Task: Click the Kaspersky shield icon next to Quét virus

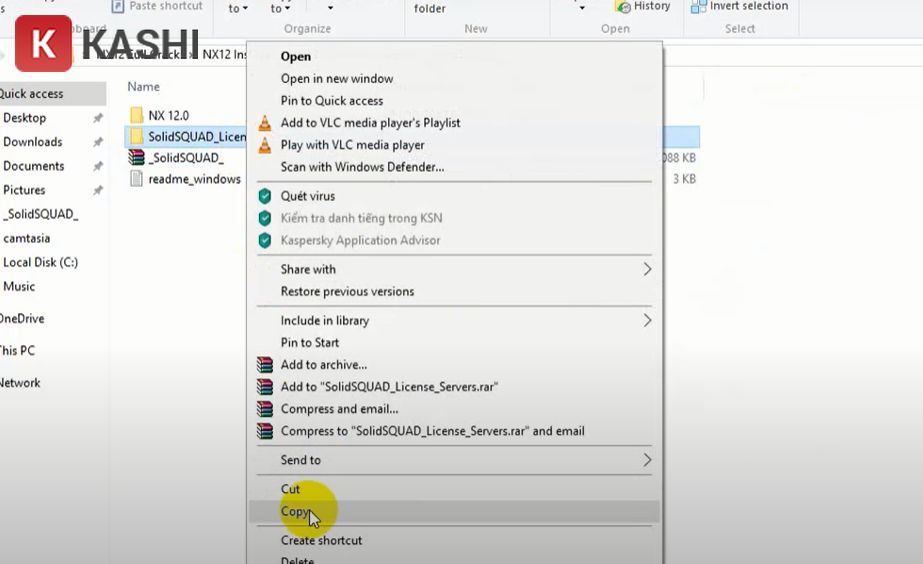Action: pos(265,196)
